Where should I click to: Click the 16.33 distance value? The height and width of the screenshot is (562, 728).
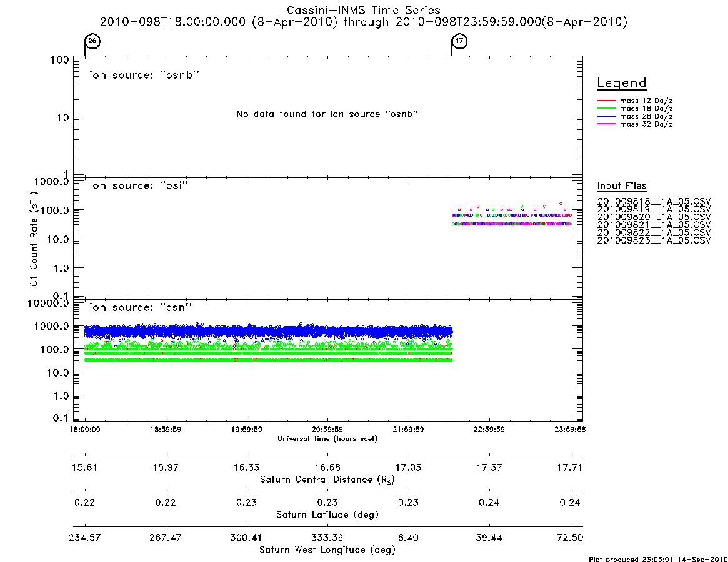[x=247, y=467]
